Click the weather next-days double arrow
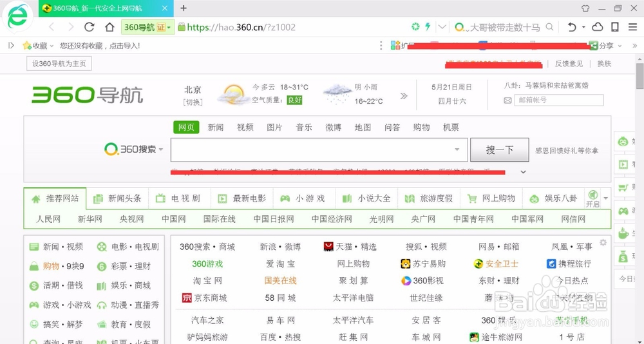 tap(404, 96)
